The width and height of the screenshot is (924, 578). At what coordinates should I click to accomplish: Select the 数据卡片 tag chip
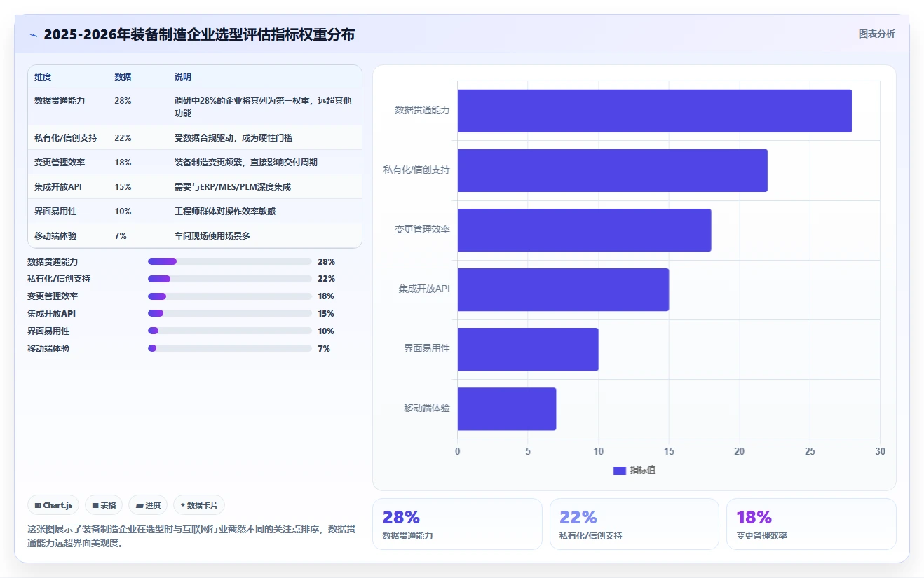(199, 505)
